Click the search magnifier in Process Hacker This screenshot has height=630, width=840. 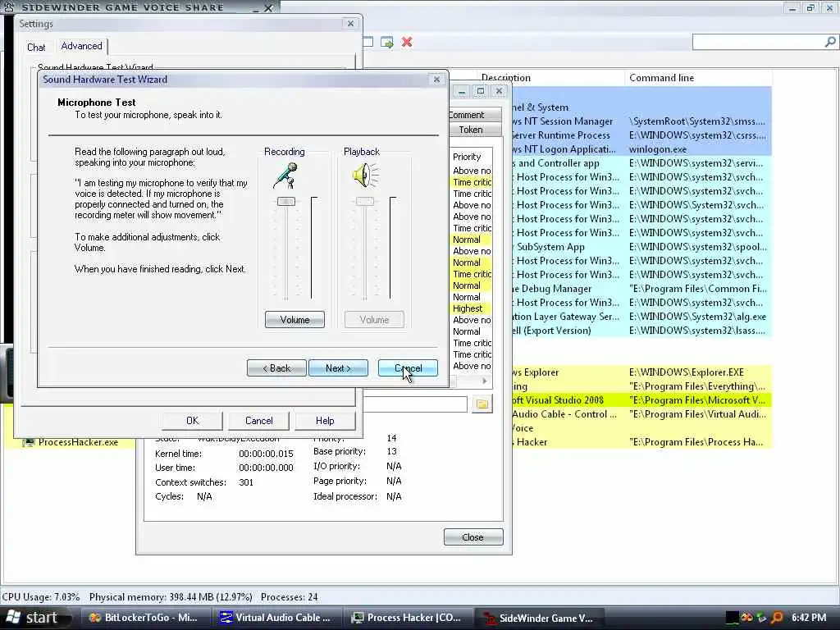830,42
